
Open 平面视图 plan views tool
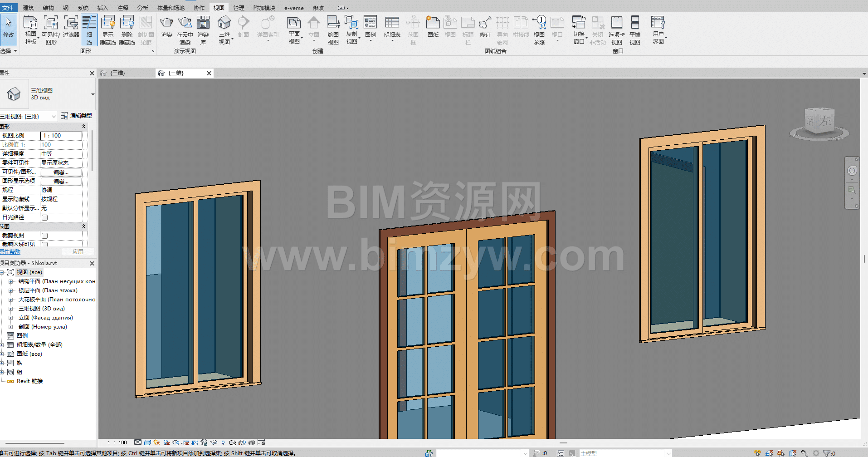[x=294, y=30]
